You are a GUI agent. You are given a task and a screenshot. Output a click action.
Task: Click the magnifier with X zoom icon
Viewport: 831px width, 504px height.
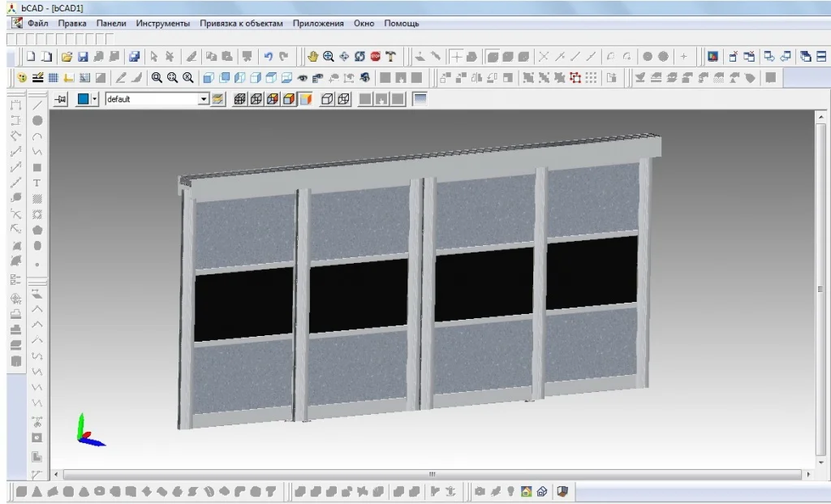tap(188, 78)
